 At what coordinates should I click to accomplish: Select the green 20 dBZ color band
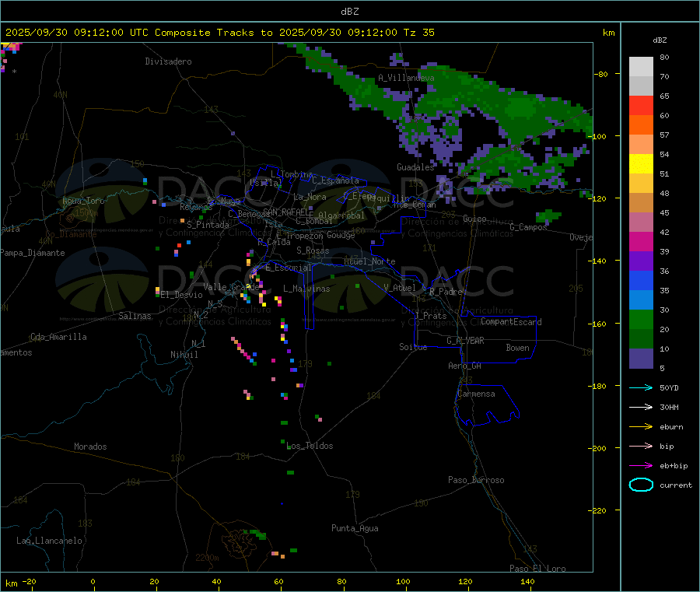point(641,319)
